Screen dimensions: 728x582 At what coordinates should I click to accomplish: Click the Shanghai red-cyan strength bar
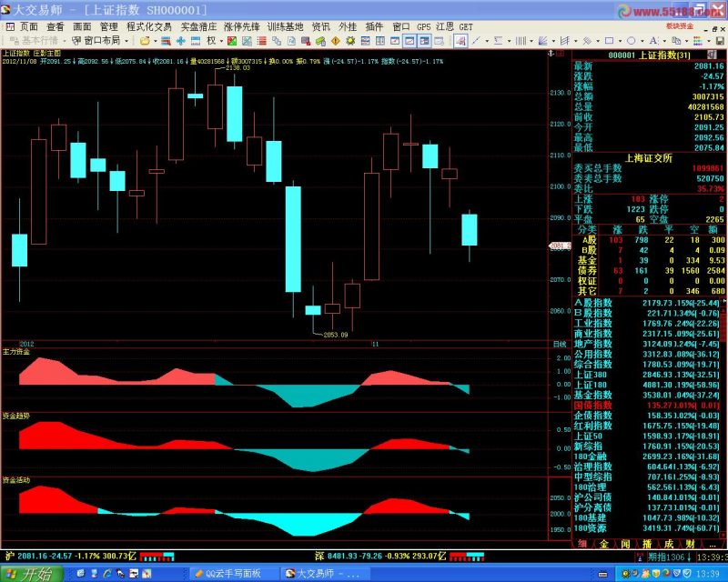coord(157,556)
